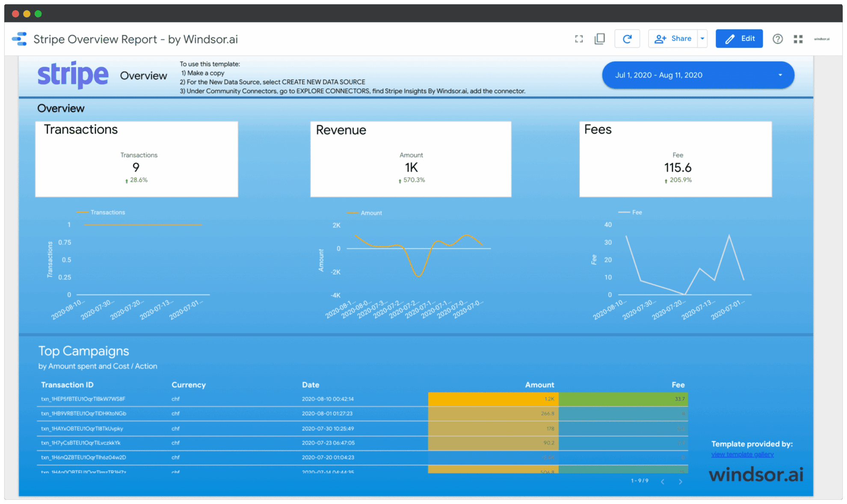Click the copy report icon
The height and width of the screenshot is (504, 847).
pyautogui.click(x=600, y=39)
